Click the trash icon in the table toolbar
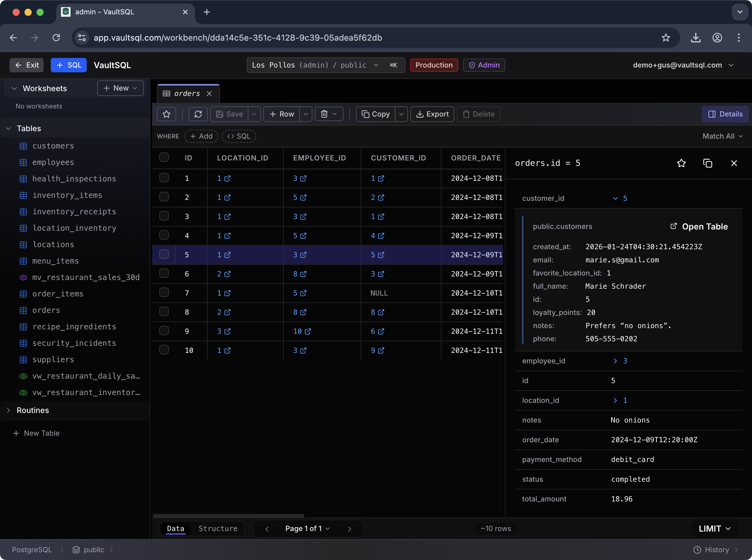Screen dimensions: 752x560 coord(325,114)
